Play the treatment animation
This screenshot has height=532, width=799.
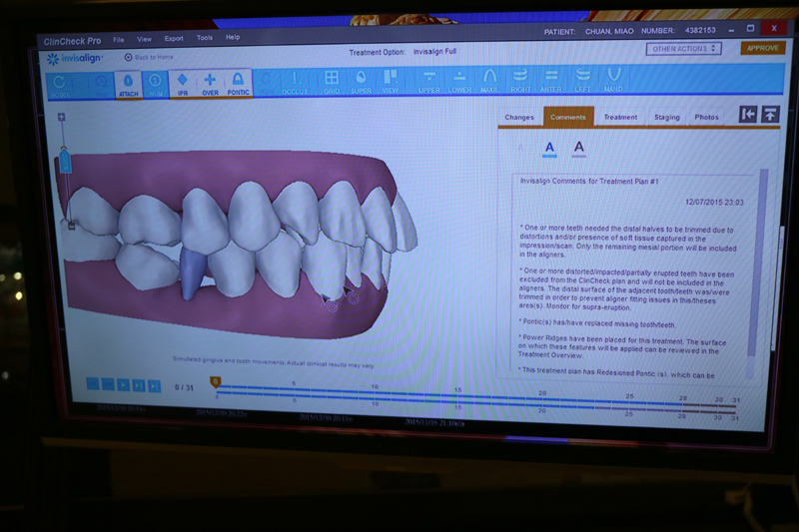(123, 385)
